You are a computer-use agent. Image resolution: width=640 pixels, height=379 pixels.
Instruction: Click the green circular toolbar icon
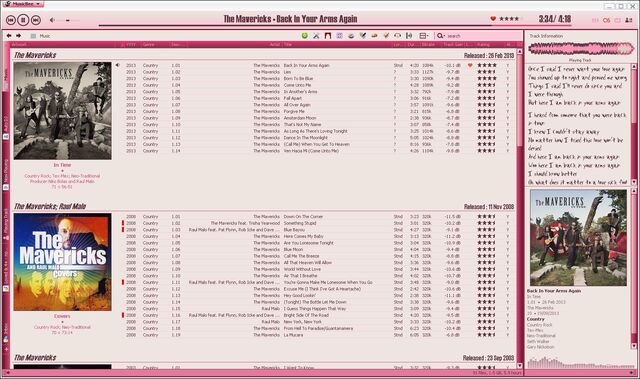coord(304,36)
